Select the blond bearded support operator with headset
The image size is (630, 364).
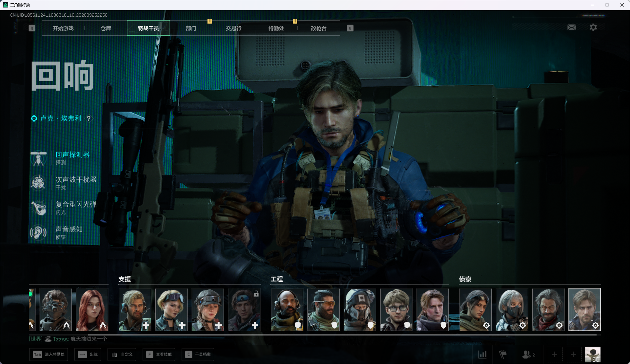tap(135, 310)
